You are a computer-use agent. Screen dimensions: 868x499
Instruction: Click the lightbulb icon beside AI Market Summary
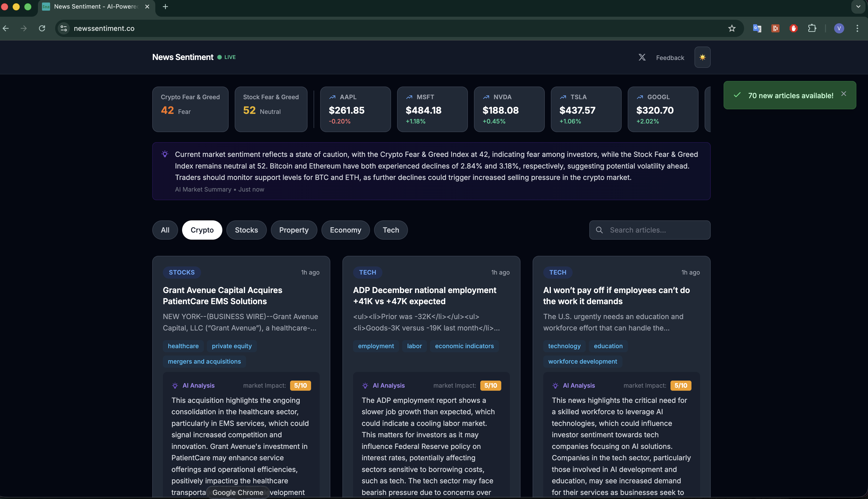point(165,154)
